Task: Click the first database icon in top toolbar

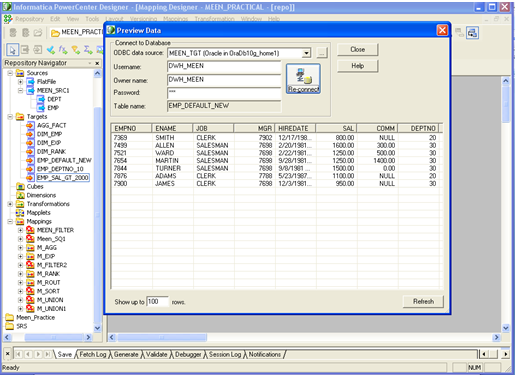Action: tap(13, 33)
